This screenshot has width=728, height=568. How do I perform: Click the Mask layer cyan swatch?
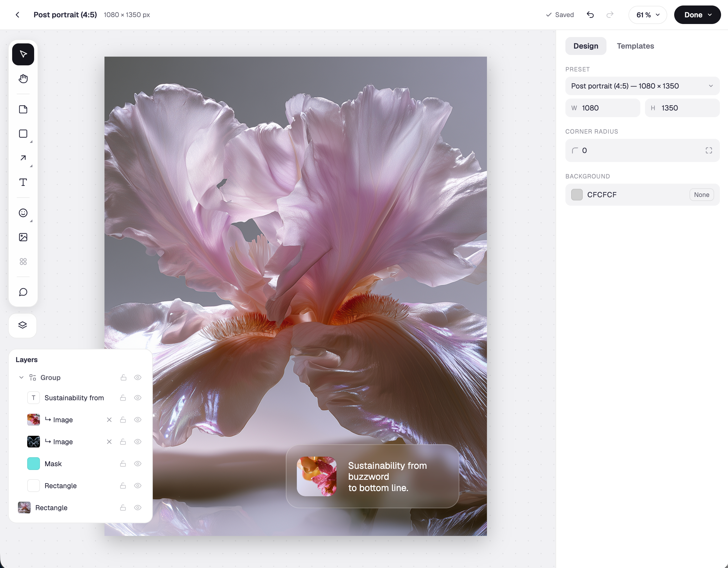coord(33,464)
